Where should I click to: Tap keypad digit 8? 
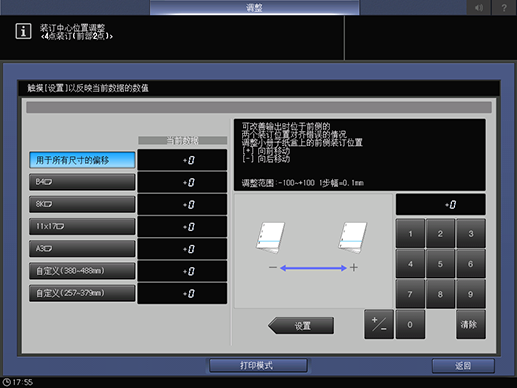click(440, 294)
